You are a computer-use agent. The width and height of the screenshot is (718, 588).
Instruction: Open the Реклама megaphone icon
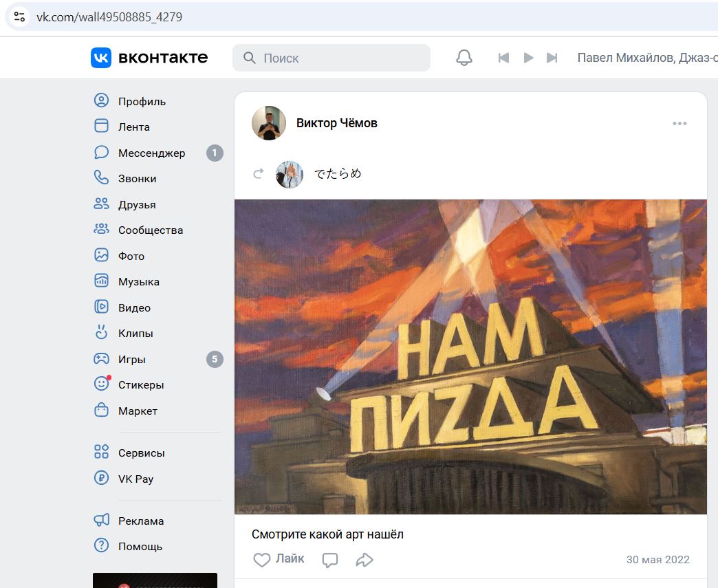101,520
